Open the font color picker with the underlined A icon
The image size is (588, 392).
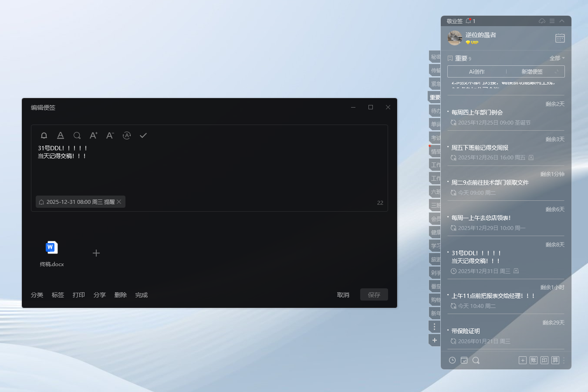pos(61,135)
